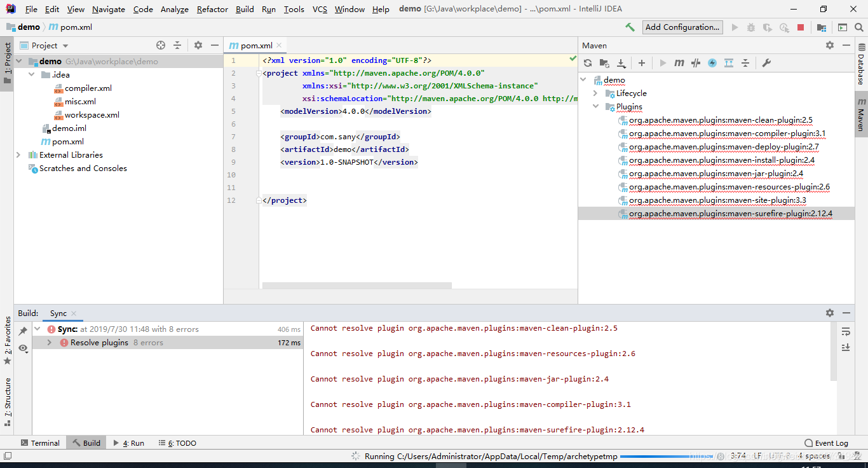The width and height of the screenshot is (868, 468).
Task: Toggle the eye view icon in Build panel
Action: 23,348
